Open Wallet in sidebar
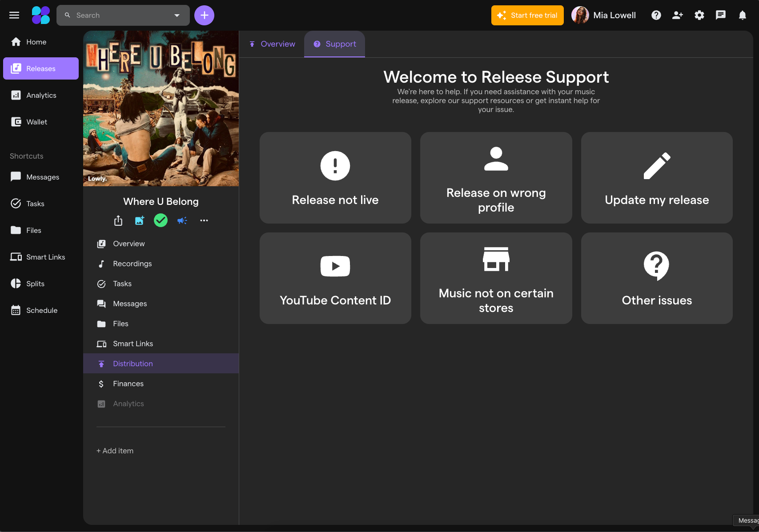This screenshot has width=759, height=532. (x=41, y=122)
